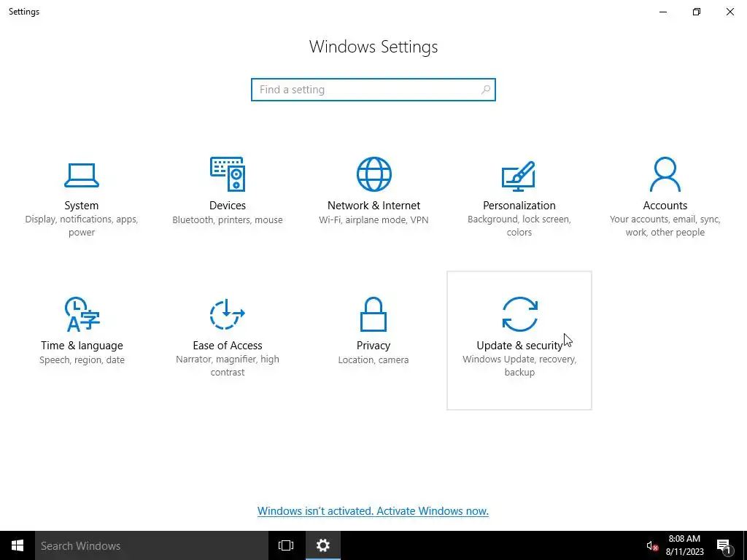Open the Network & Internet globe icon
This screenshot has width=747, height=560.
point(374,174)
